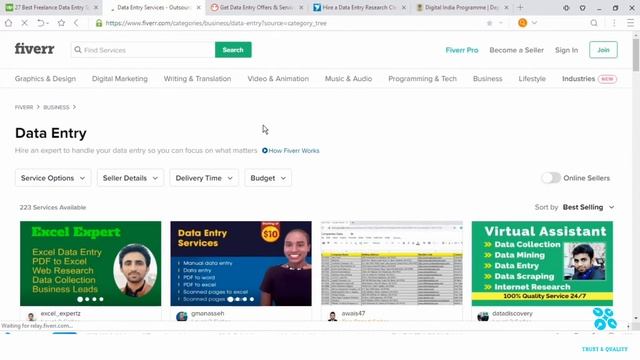640x360 pixels.
Task: Open the spreadsheet screenshot gig thumbnail
Action: [x=392, y=263]
